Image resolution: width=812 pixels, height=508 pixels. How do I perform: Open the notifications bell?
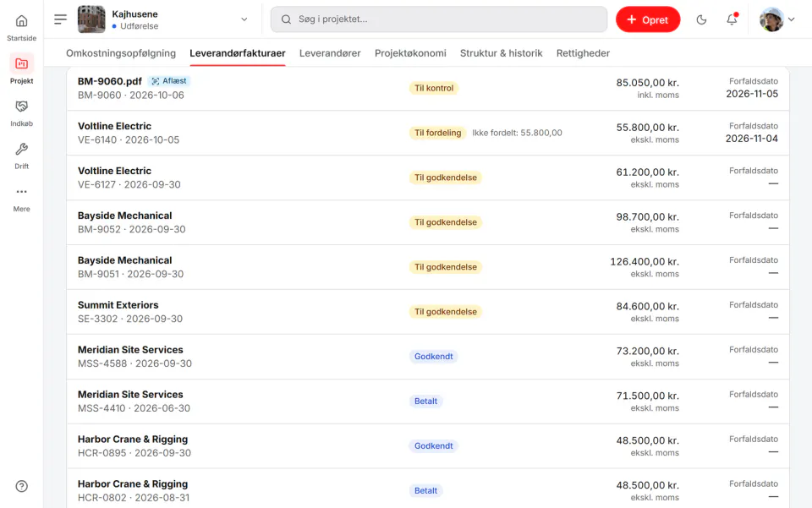[x=732, y=19]
